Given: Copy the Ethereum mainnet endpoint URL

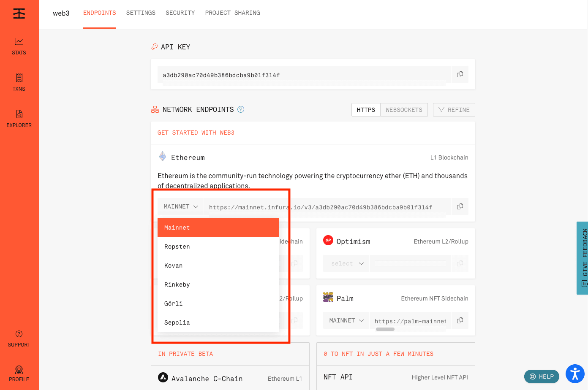Looking at the screenshot, I should (460, 206).
